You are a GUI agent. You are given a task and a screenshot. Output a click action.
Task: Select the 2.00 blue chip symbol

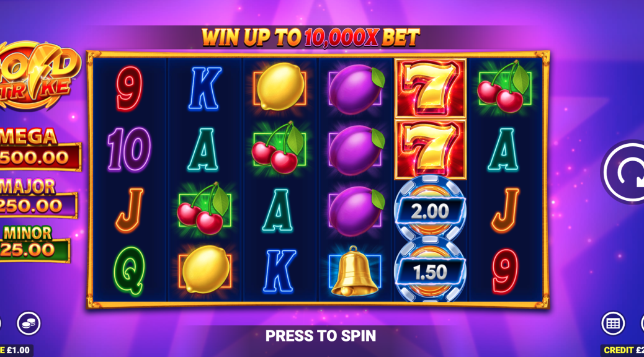429,209
